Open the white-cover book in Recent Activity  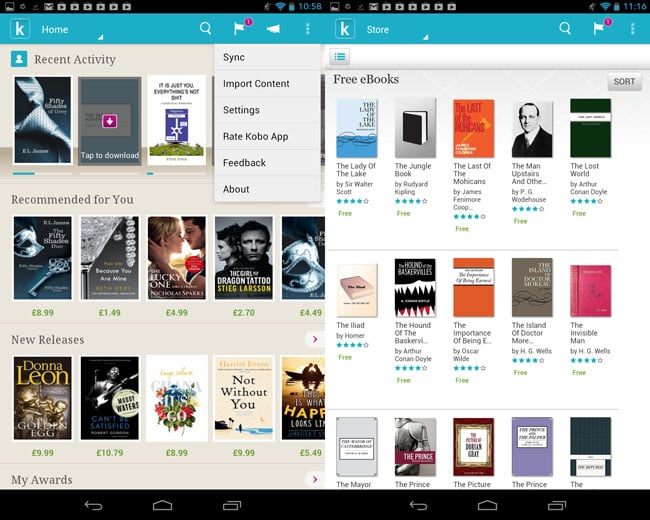177,120
